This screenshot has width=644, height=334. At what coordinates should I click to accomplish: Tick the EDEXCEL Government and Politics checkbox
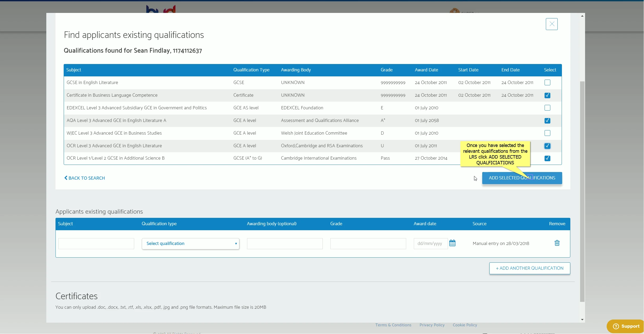coord(547,108)
